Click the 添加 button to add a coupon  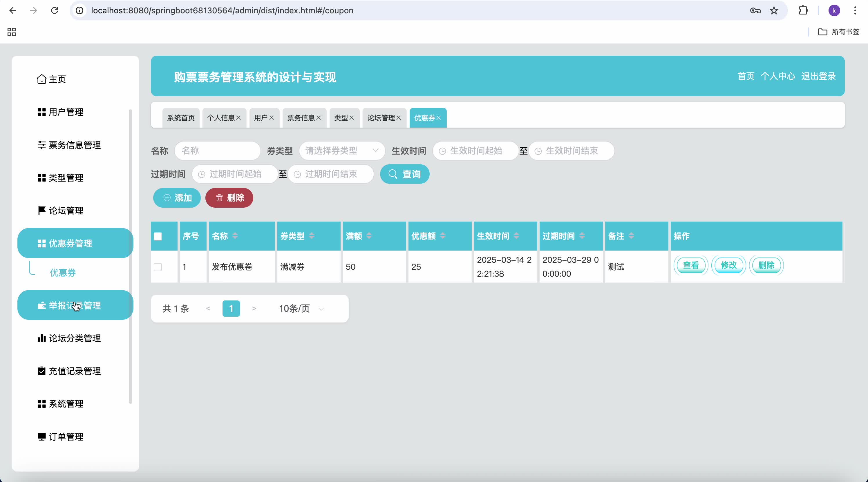tap(177, 198)
